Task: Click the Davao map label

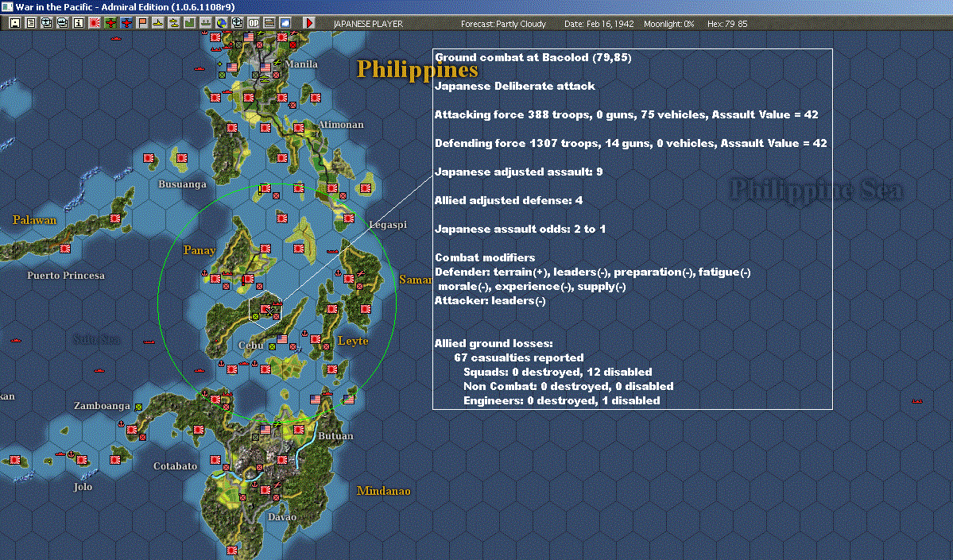Action: pos(282,517)
